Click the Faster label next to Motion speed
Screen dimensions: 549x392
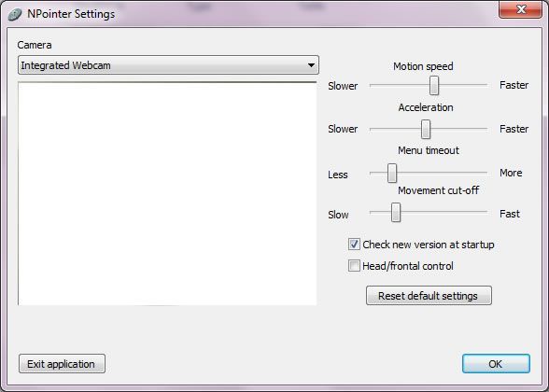coord(514,85)
